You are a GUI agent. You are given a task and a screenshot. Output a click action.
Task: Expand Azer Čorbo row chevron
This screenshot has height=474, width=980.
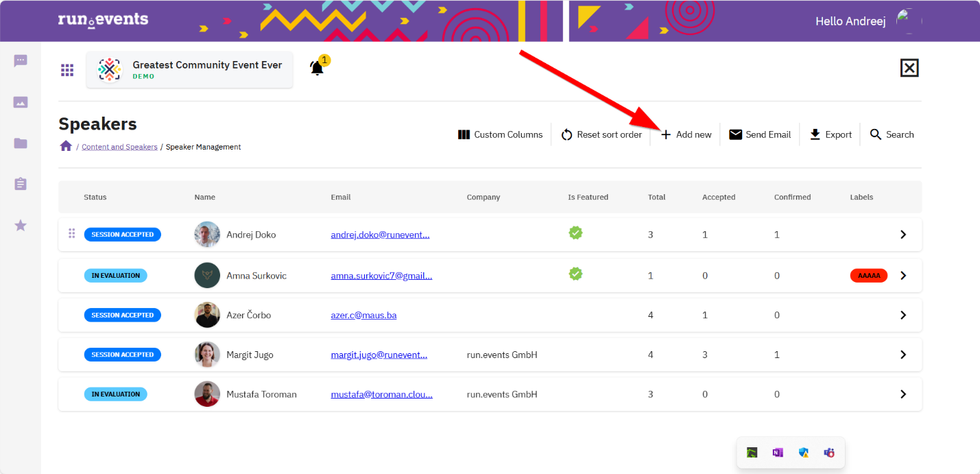903,316
